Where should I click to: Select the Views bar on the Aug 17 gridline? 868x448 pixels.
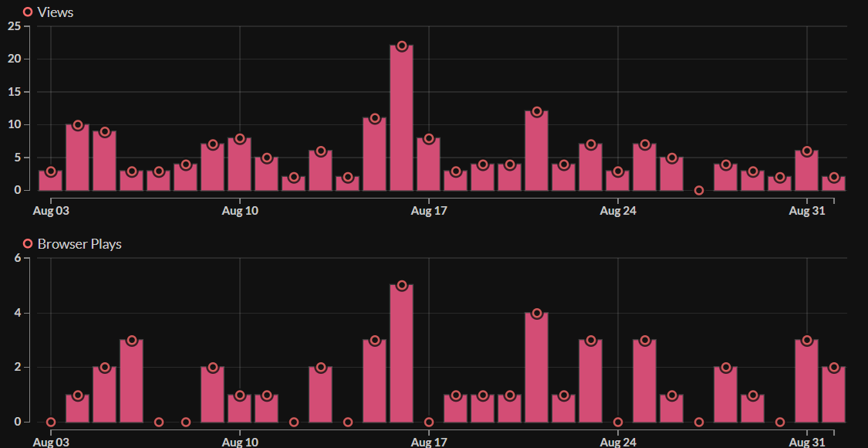click(x=429, y=164)
